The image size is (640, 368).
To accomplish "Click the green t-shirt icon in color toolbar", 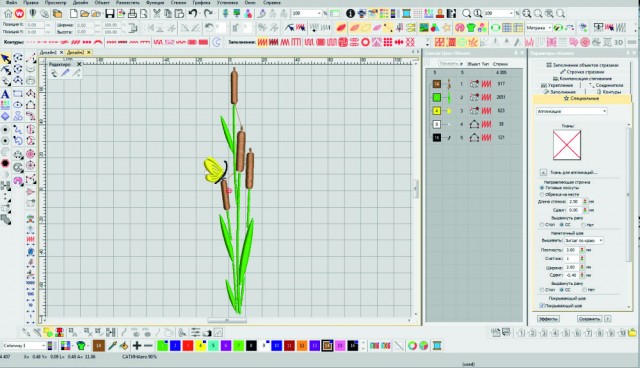I will (x=81, y=346).
